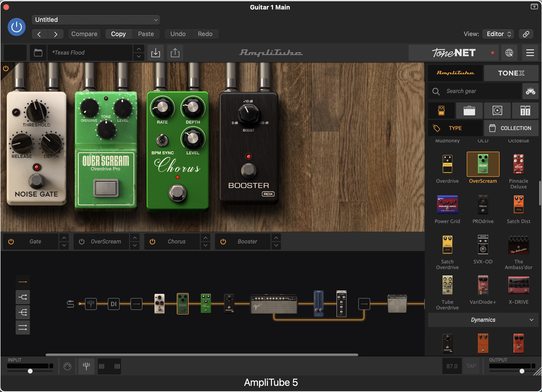Screen dimensions: 542x392
Task: Select the blue graphic EQ rack unit in chain
Action: click(x=318, y=304)
